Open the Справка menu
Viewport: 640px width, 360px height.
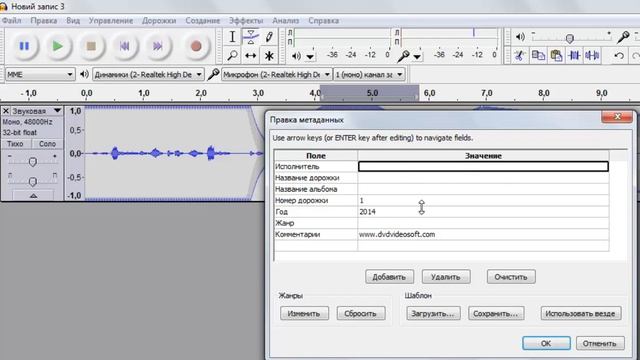(x=324, y=20)
